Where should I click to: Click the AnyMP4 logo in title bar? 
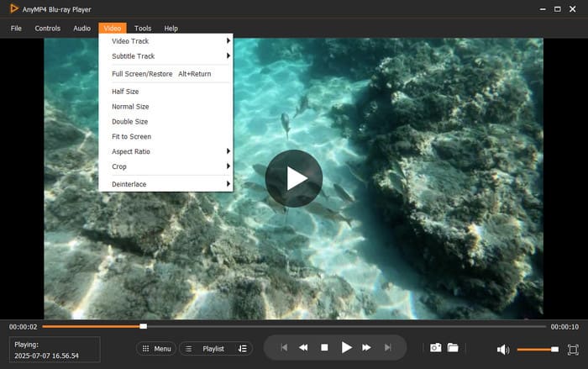pyautogui.click(x=14, y=8)
